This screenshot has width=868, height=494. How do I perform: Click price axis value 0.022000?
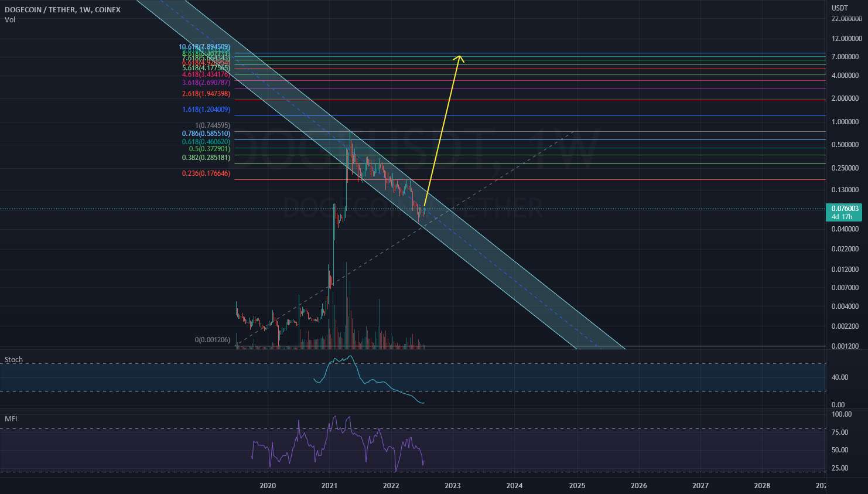pyautogui.click(x=845, y=249)
